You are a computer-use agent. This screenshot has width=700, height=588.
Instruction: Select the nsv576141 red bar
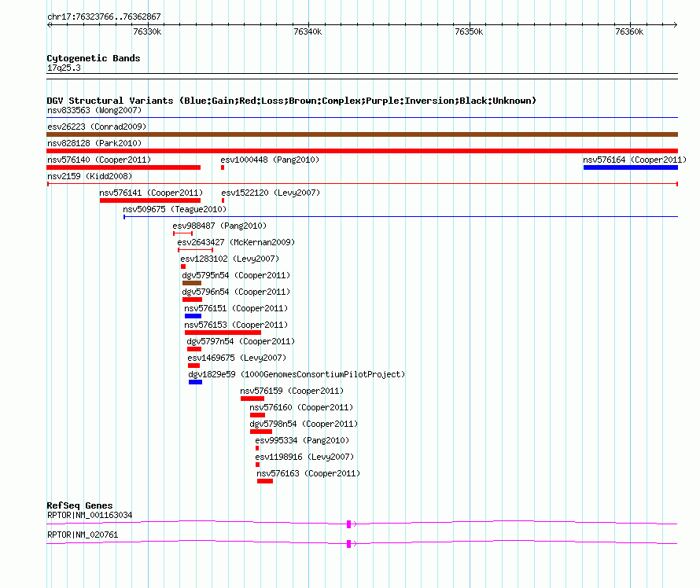[150, 200]
